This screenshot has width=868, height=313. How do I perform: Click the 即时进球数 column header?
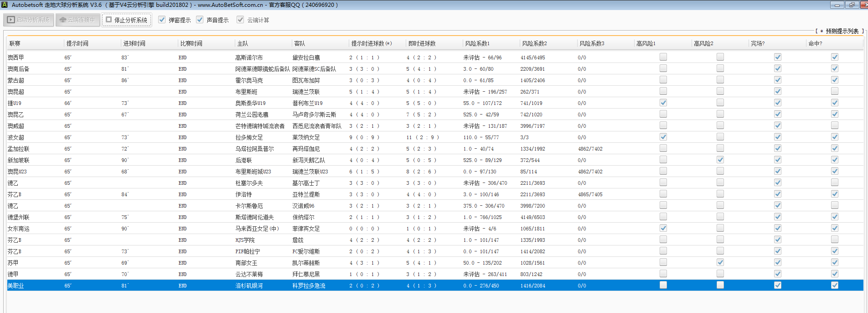coord(422,43)
